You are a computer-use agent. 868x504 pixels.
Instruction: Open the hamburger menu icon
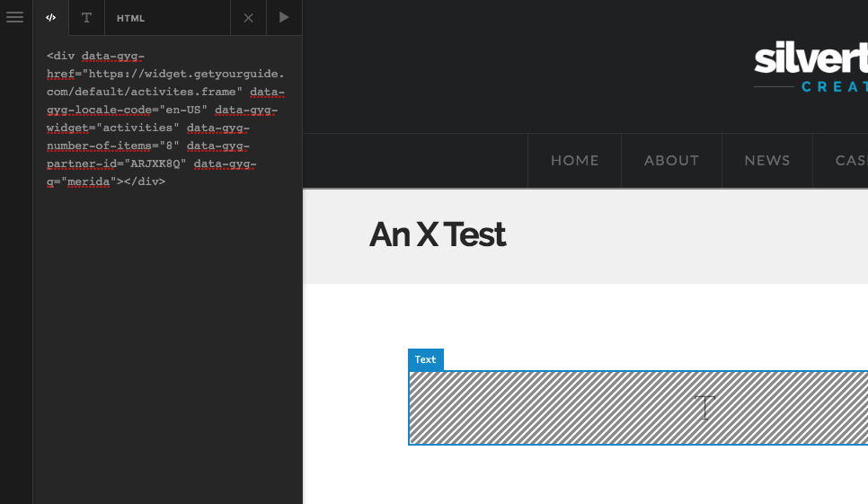coord(15,18)
